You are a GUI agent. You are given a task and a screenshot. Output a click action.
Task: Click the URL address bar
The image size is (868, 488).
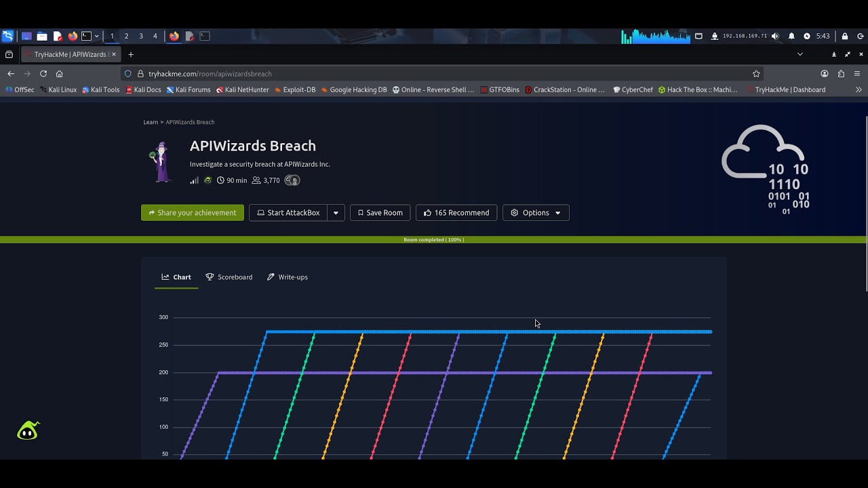tap(442, 73)
